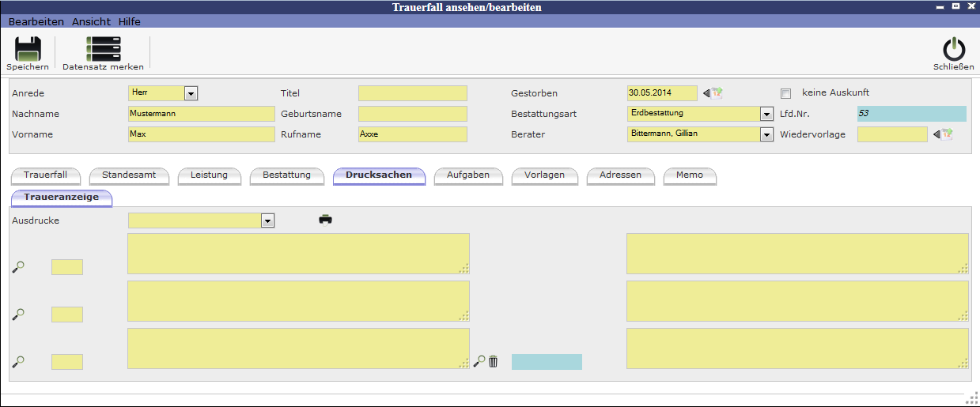Click the trash can delete icon
The height and width of the screenshot is (407, 980).
pos(494,361)
